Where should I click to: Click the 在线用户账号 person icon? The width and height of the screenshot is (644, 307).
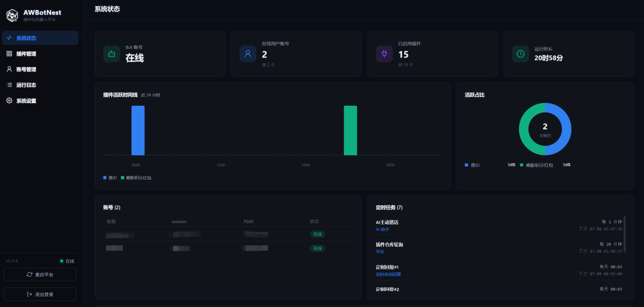coord(248,54)
